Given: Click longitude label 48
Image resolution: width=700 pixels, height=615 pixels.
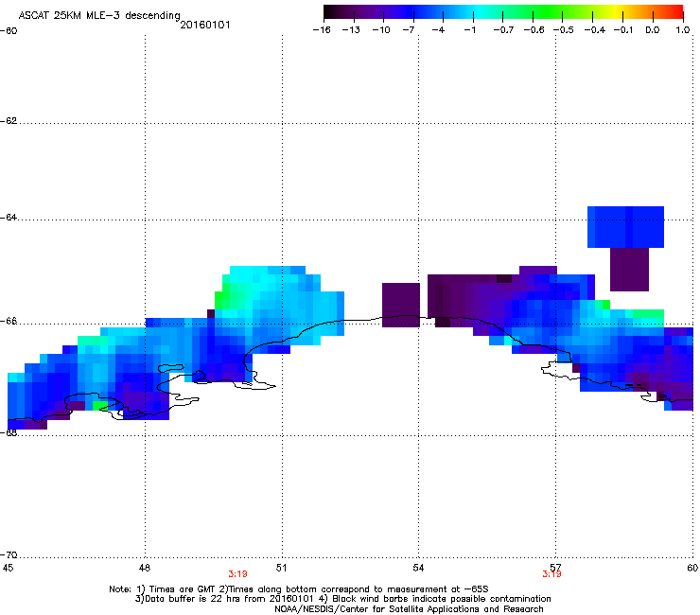Looking at the screenshot, I should 144,568.
